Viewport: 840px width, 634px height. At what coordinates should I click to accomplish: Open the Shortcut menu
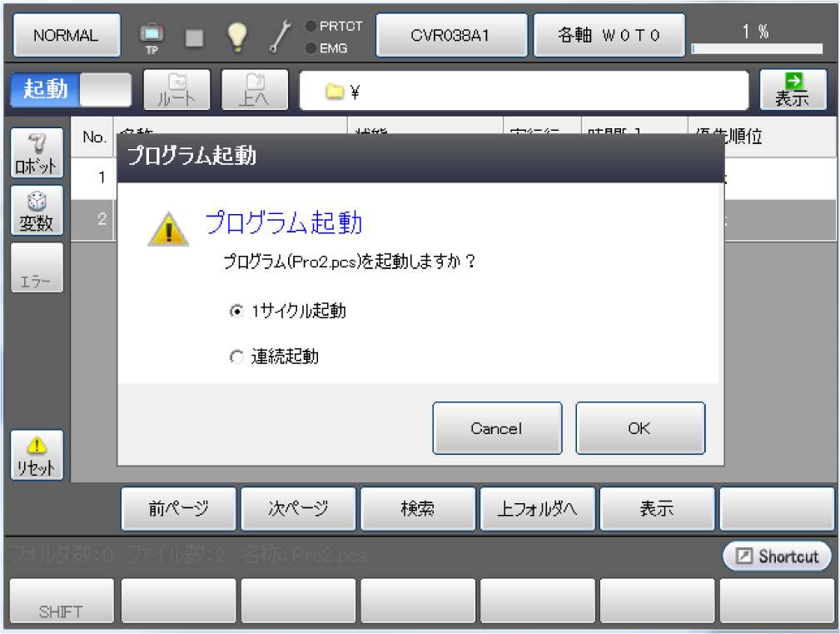point(777,557)
